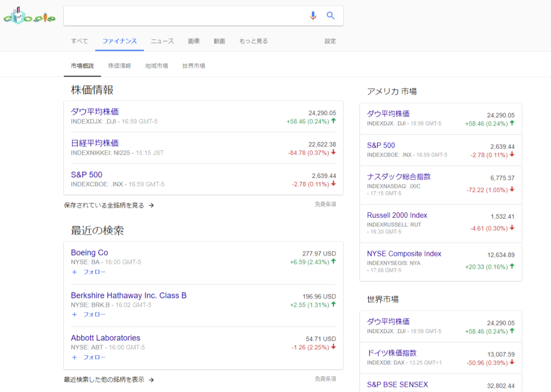Click 12,634.89 NYSE Composite value
Image resolution: width=551 pixels, height=392 pixels.
coord(501,255)
